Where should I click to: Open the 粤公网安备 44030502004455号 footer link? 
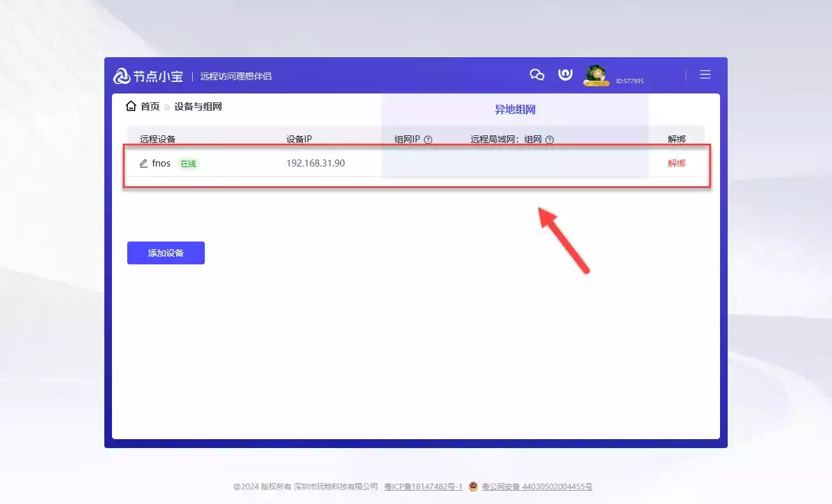tap(537, 487)
